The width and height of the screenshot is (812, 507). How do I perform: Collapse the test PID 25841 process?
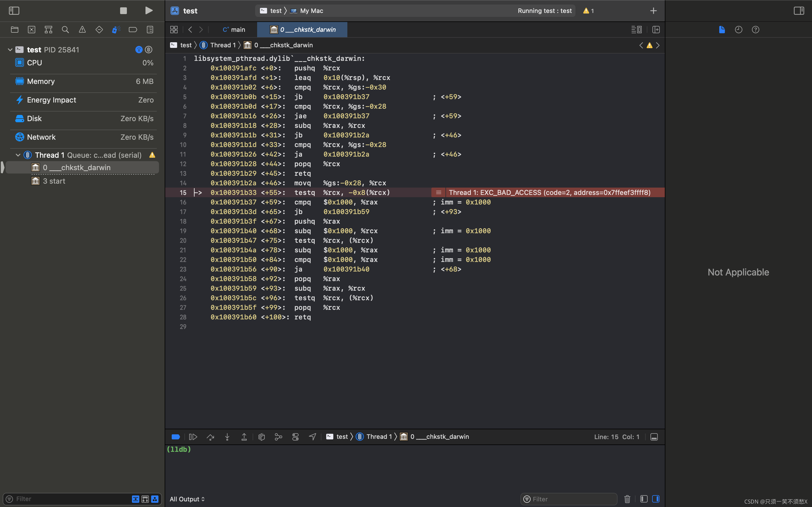click(x=10, y=50)
